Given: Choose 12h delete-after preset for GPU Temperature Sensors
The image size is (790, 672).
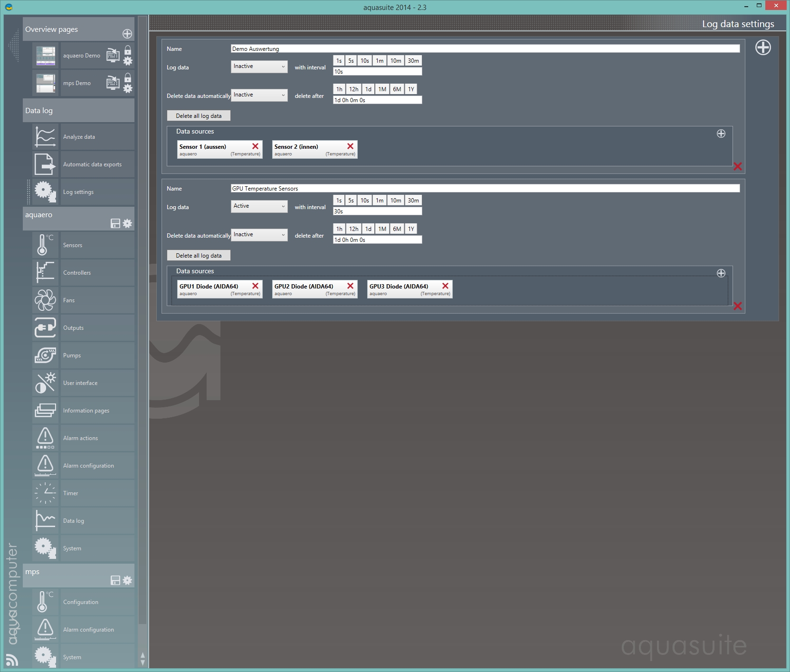Looking at the screenshot, I should click(354, 229).
